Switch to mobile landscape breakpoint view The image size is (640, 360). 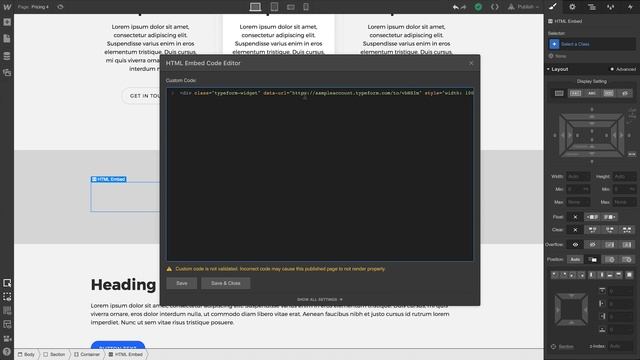pos(291,7)
